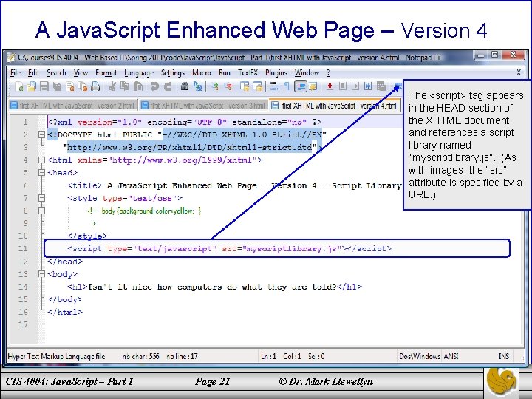Click the xml version declaration on line 1
The height and width of the screenshot is (399, 532).
click(x=184, y=122)
